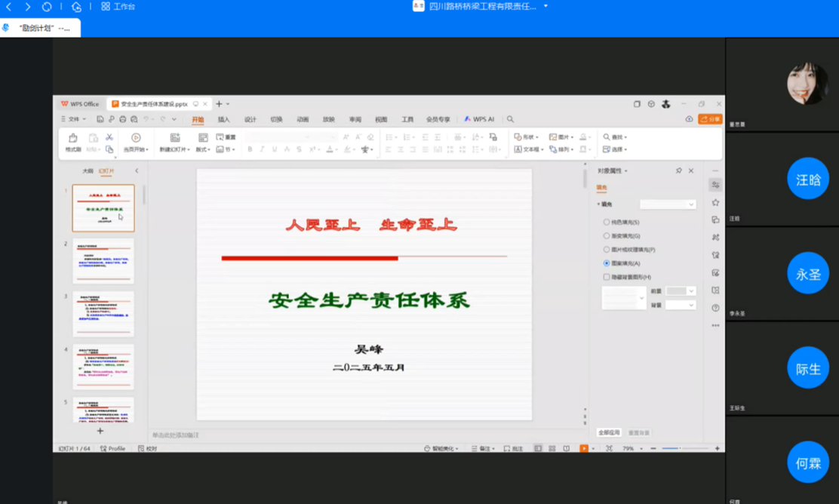Add new slide with plus icon below thumbnails
839x504 pixels.
(100, 431)
